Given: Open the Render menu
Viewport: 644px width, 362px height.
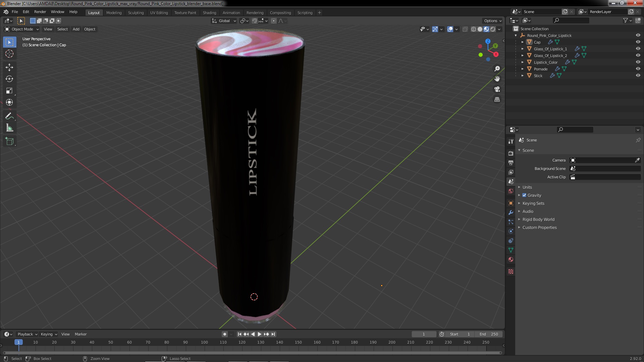Looking at the screenshot, I should point(40,12).
